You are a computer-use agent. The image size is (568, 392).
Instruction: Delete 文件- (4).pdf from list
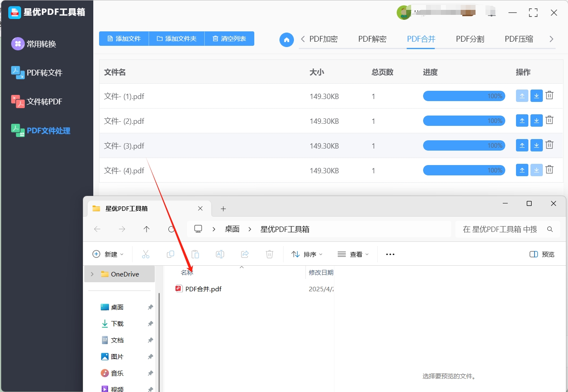(549, 170)
